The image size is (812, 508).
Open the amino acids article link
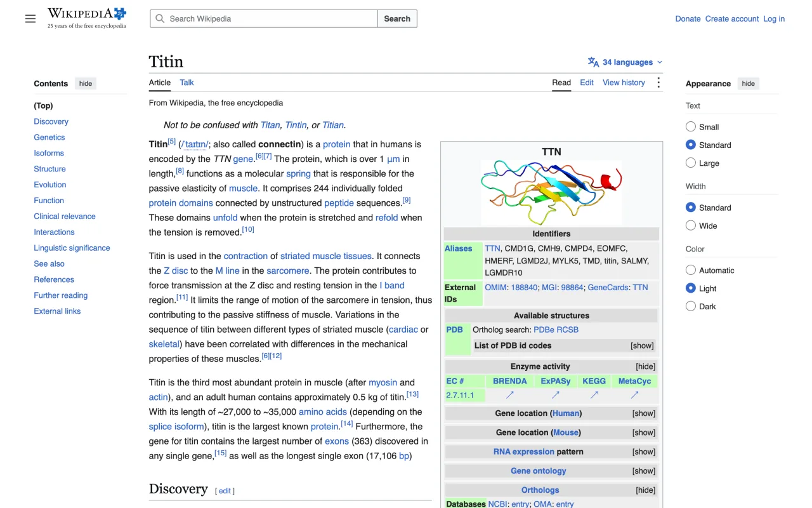(x=323, y=411)
